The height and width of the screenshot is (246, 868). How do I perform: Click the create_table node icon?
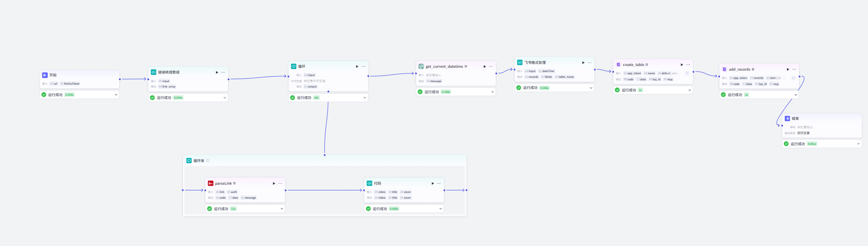click(x=618, y=65)
